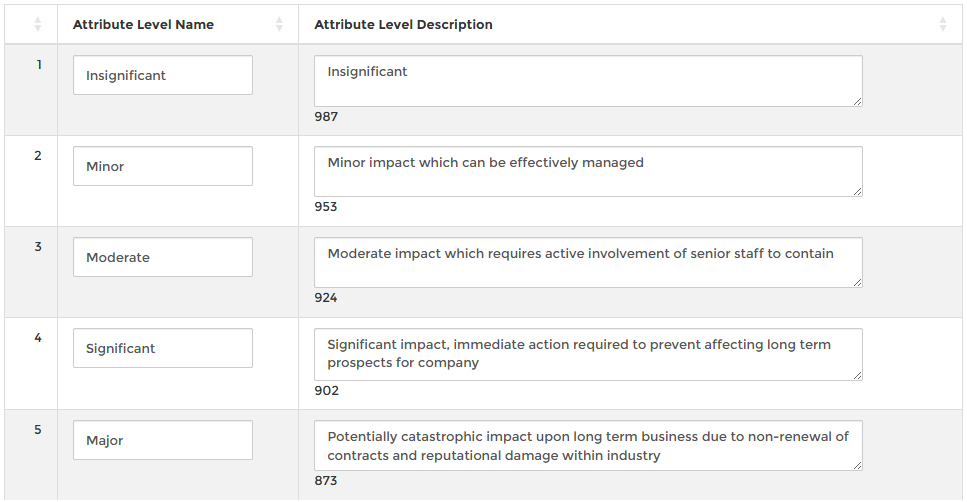This screenshot has height=502, width=967.
Task: Click the resize handle of Moderate description
Action: click(x=857, y=283)
